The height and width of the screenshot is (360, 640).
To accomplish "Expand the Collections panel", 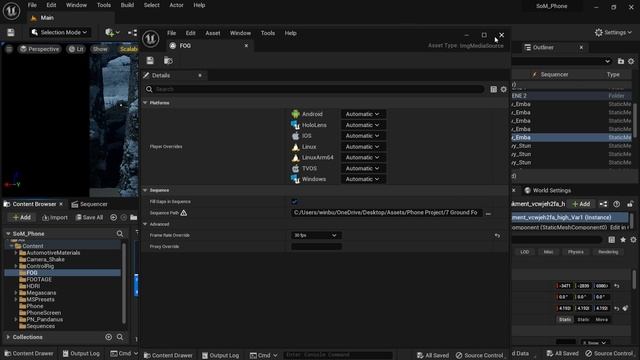I will click(8, 337).
